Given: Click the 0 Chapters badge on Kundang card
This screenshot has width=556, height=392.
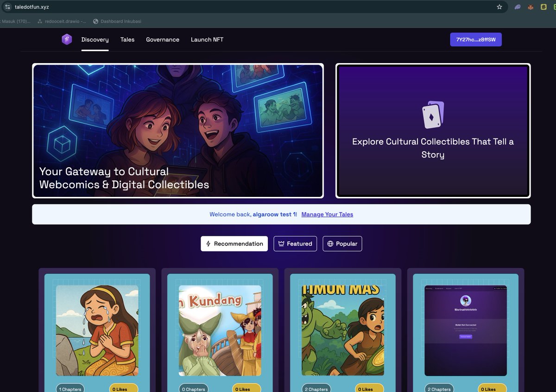Looking at the screenshot, I should 193,388.
